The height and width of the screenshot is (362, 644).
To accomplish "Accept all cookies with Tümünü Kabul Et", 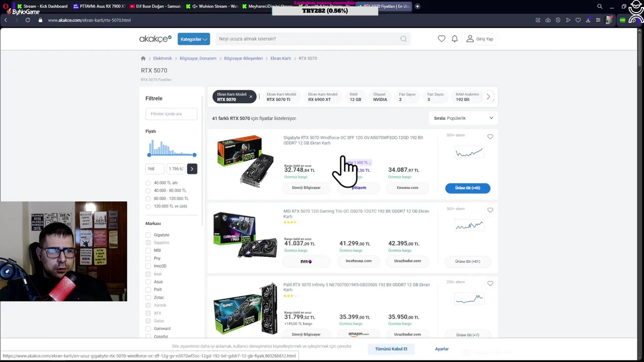I will [391, 349].
